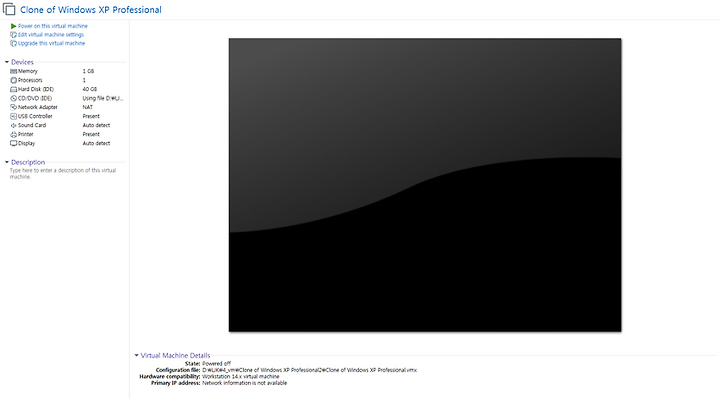
Task: Select the Processors device icon
Action: coord(13,80)
